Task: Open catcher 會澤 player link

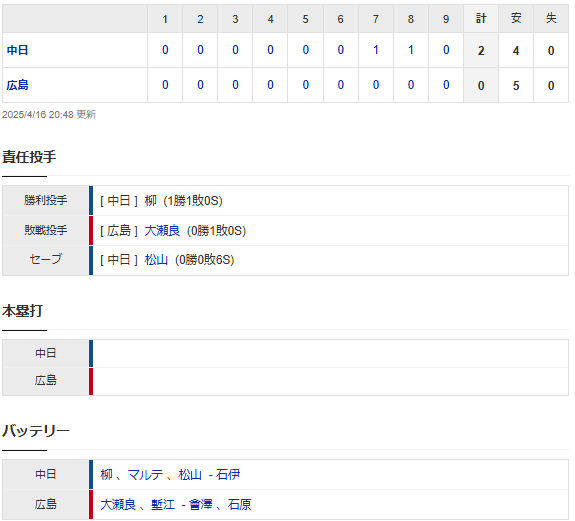Action: click(x=201, y=505)
